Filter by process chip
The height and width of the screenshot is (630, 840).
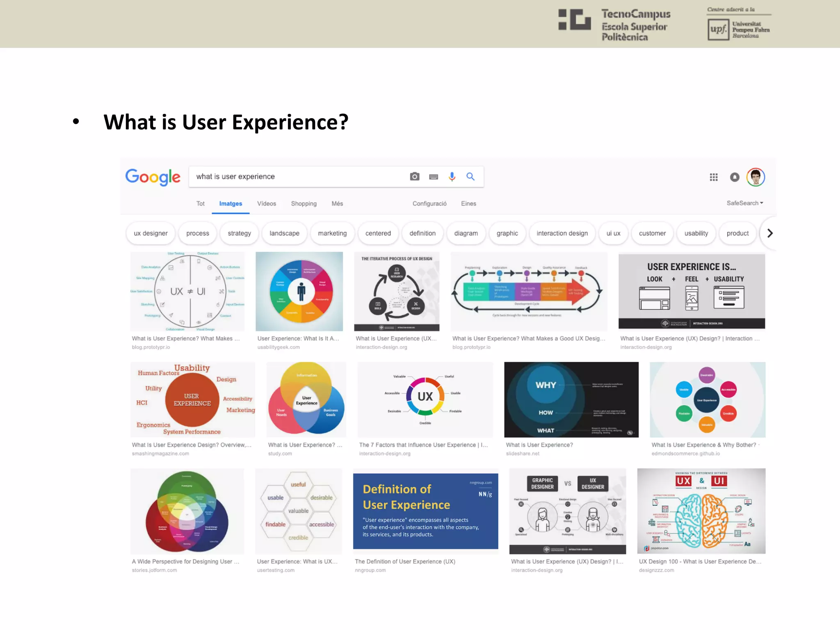coord(198,233)
